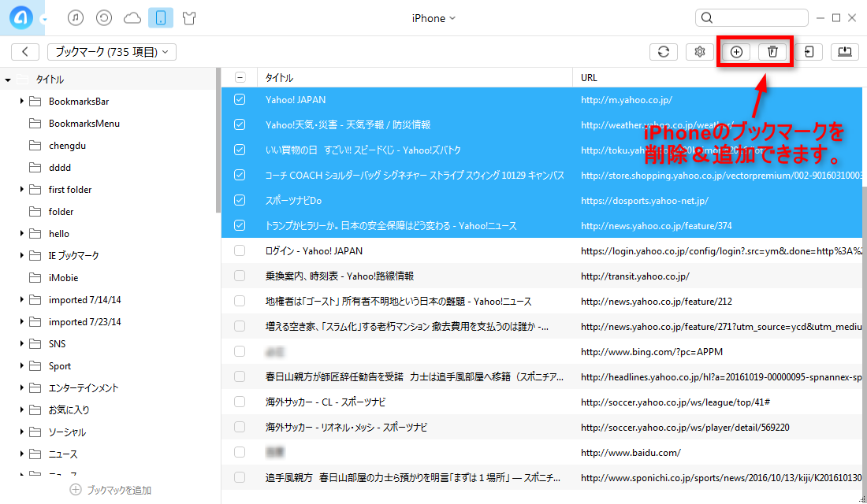Open the iPhone device dropdown

pyautogui.click(x=433, y=18)
